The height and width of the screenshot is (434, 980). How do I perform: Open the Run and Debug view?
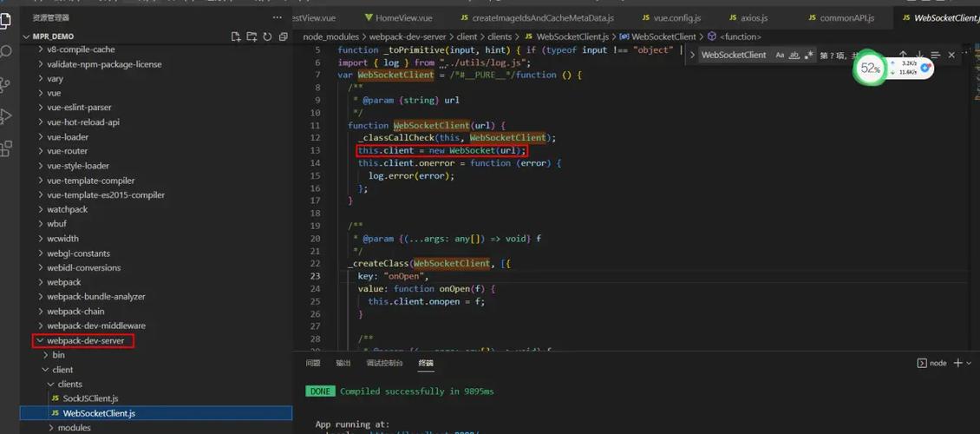(6, 115)
